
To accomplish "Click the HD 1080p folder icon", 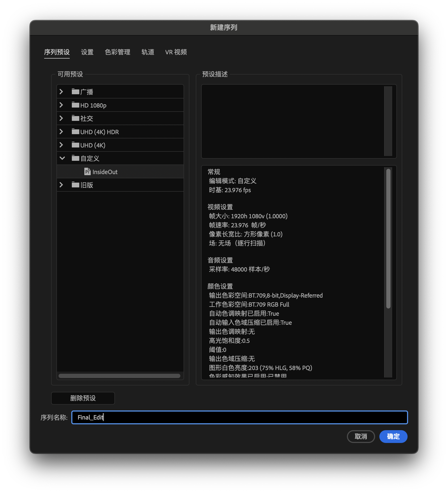I will [x=76, y=105].
